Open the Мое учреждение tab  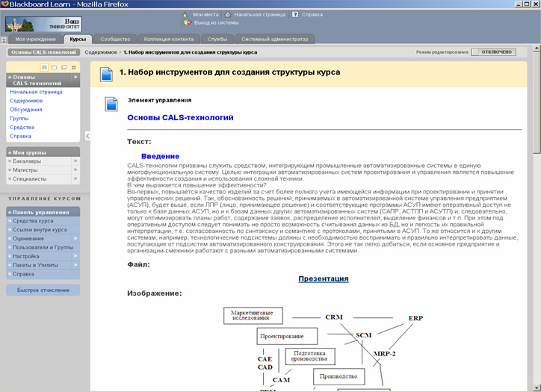coord(35,40)
